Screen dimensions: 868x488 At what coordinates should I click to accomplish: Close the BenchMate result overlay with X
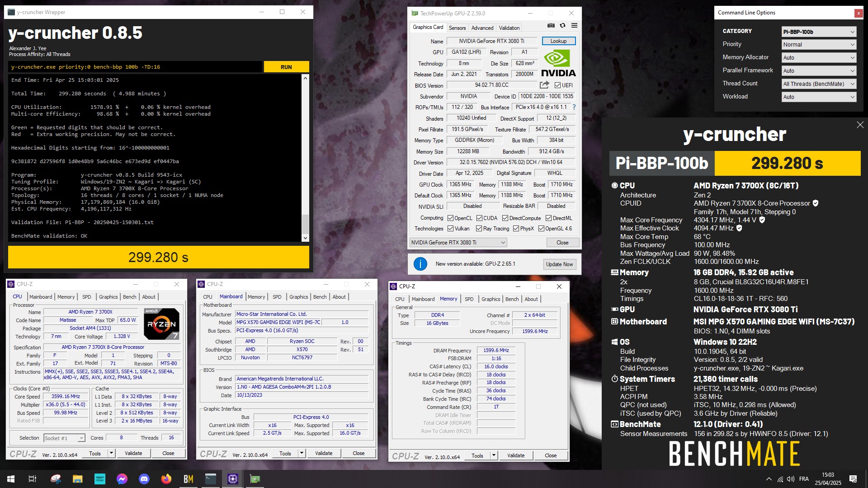coord(860,125)
